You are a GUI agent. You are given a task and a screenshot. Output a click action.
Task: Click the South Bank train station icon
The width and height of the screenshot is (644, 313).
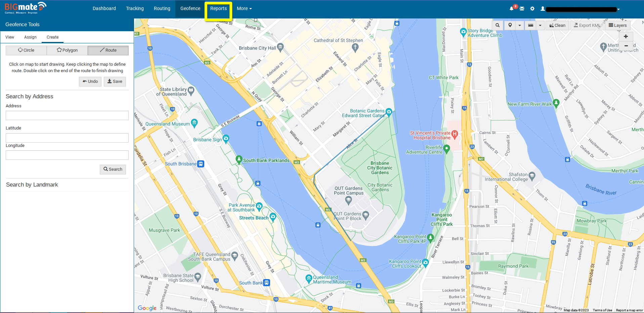[266, 282]
